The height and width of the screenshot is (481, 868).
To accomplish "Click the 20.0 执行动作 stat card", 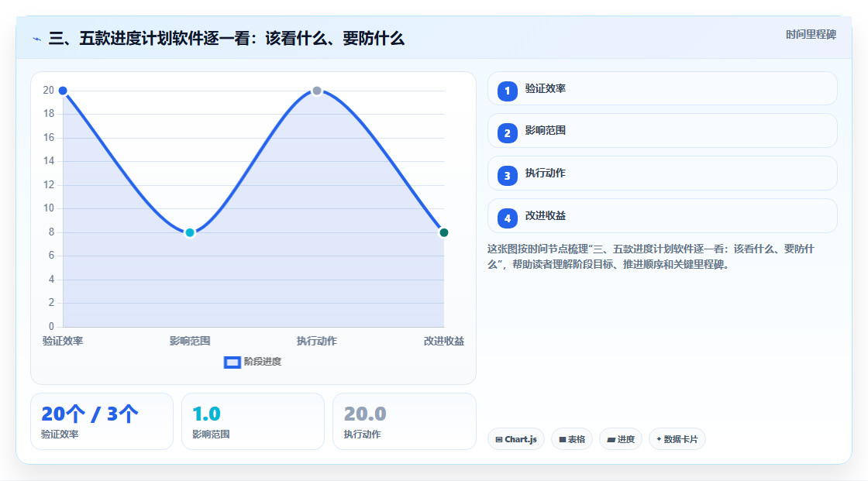I will click(x=404, y=421).
